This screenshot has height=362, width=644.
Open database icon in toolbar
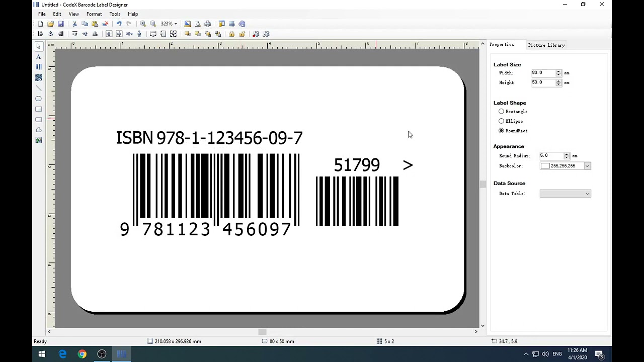(221, 24)
